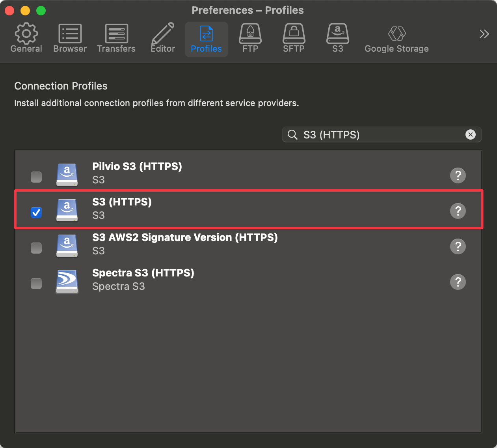
Task: Open the S3 drive icon
Action: point(337,37)
